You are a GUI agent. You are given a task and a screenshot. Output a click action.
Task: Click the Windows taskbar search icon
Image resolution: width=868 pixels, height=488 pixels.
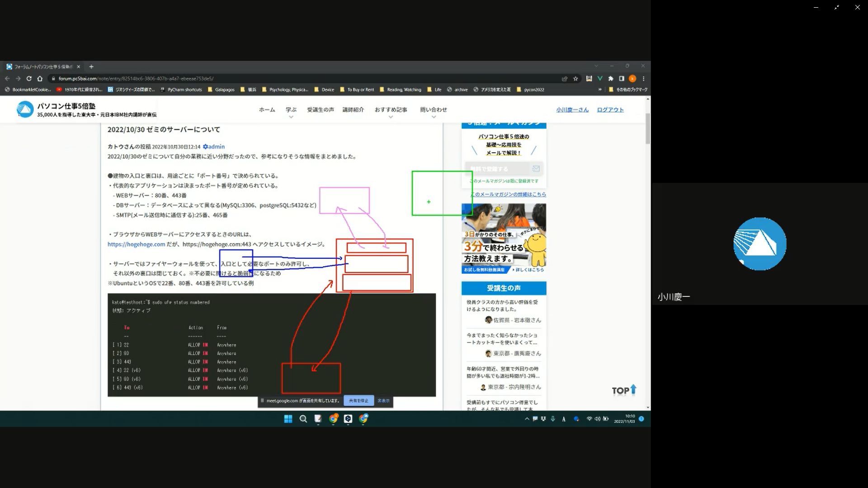303,419
